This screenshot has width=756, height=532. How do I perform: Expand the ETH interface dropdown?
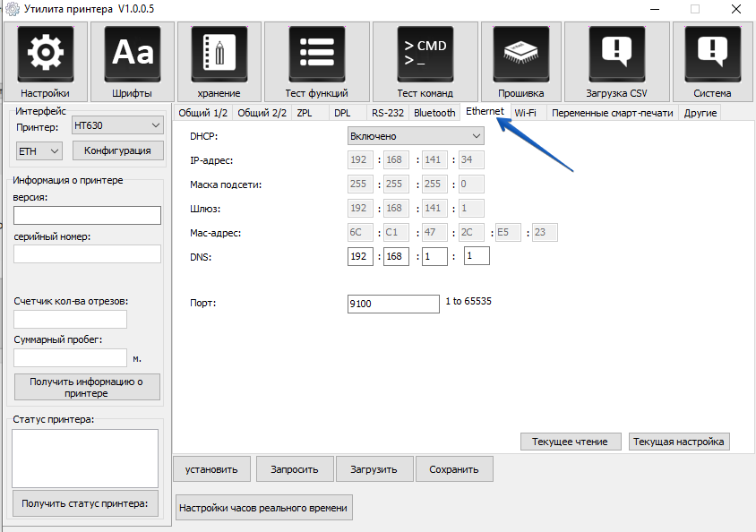click(39, 150)
